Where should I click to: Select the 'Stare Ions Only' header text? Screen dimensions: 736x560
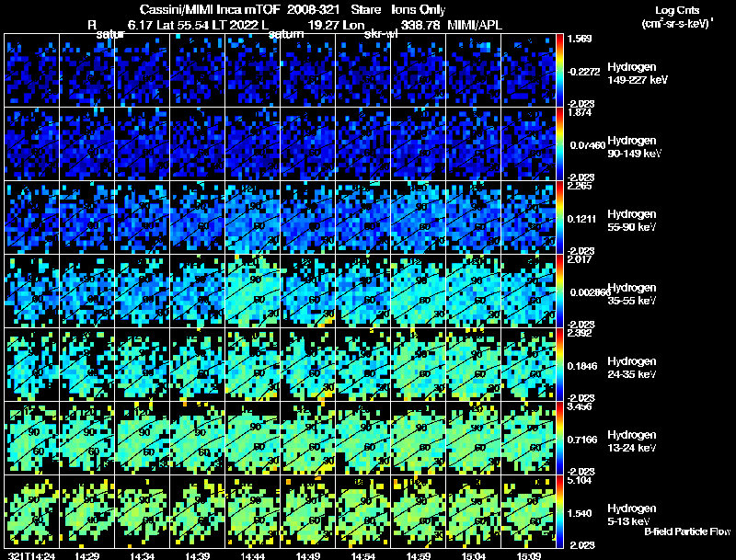click(398, 9)
